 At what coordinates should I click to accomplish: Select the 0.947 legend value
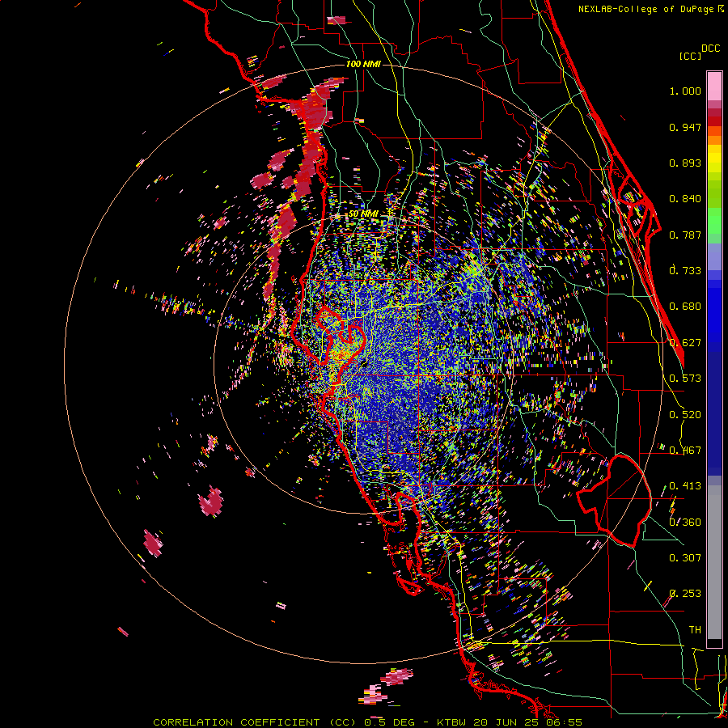coord(685,127)
